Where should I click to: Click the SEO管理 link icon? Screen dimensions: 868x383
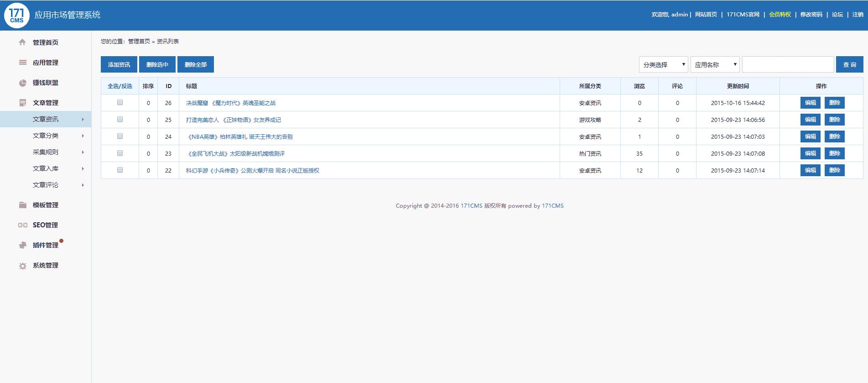click(22, 225)
